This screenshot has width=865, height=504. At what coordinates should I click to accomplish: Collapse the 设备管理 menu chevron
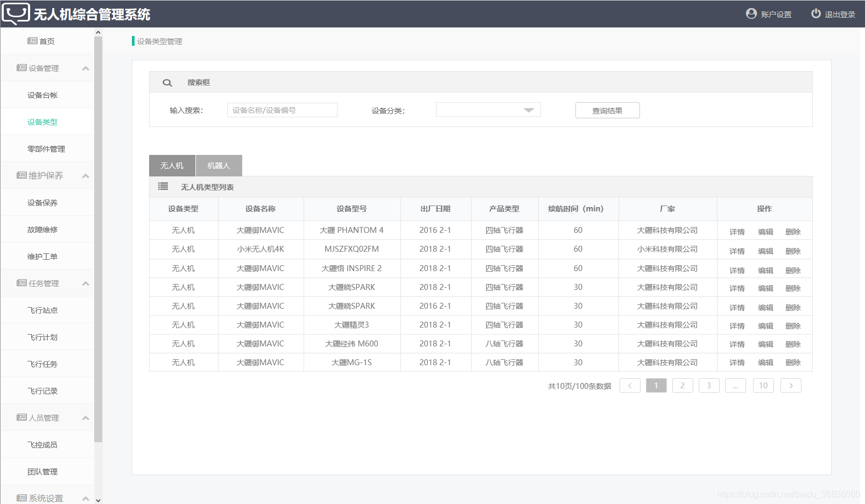[x=86, y=68]
